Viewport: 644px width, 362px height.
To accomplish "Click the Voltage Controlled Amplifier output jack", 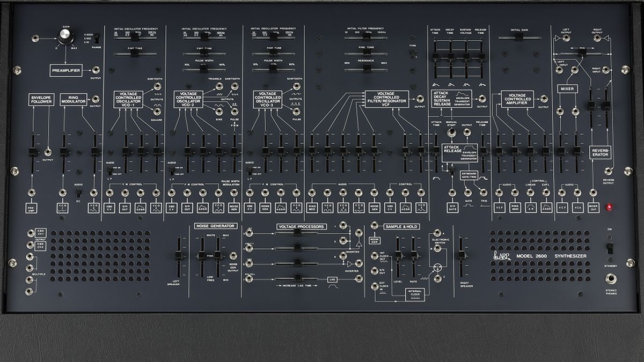I will tap(544, 99).
